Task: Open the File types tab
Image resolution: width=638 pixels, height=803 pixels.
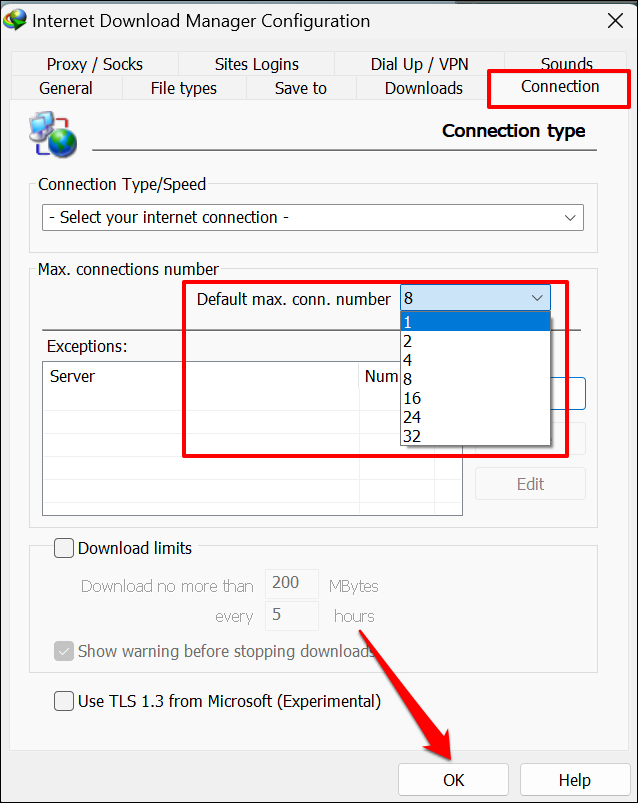Action: coord(184,88)
